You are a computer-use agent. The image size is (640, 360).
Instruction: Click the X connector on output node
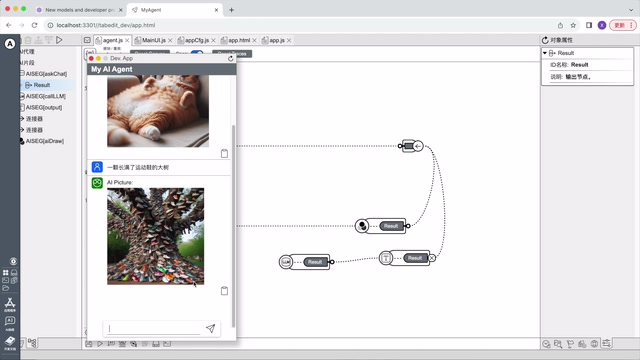tap(432, 258)
